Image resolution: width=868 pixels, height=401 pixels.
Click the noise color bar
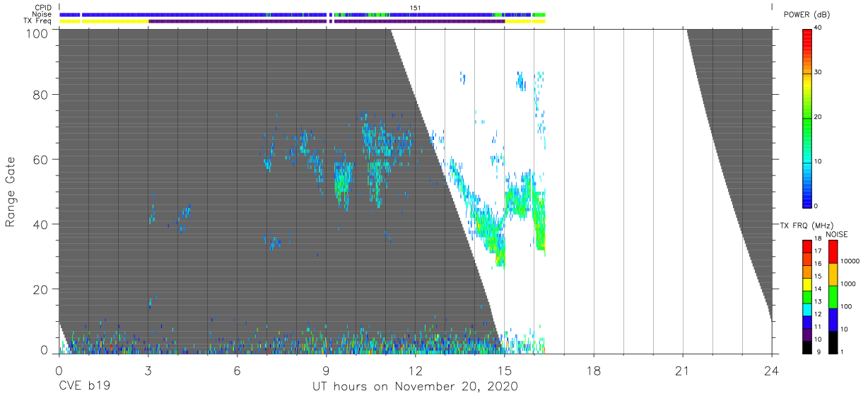coord(833,296)
